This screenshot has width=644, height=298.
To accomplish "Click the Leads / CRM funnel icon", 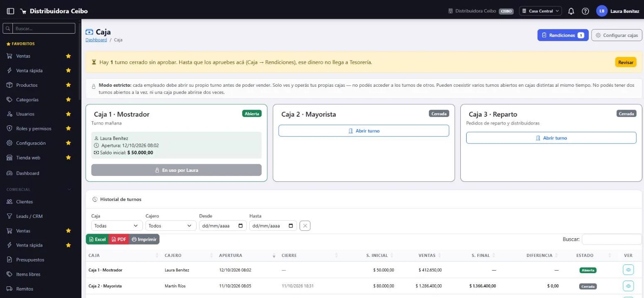I will click(10, 216).
